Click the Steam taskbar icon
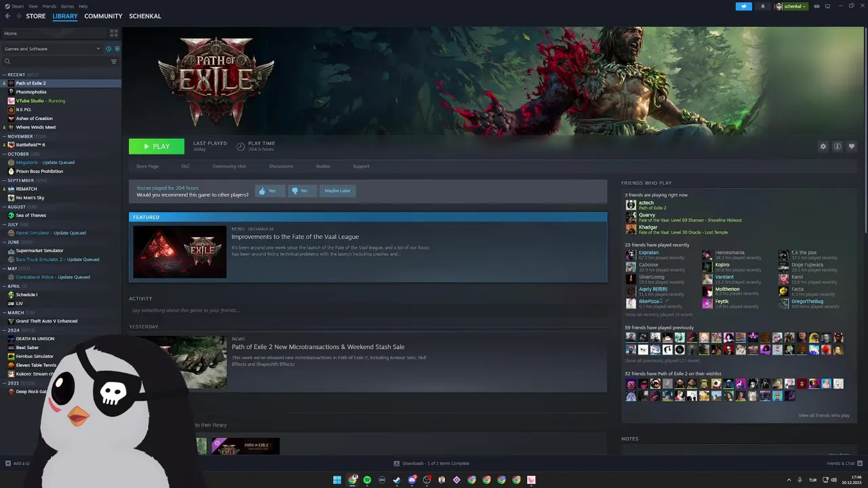The image size is (868, 488). coord(397,480)
